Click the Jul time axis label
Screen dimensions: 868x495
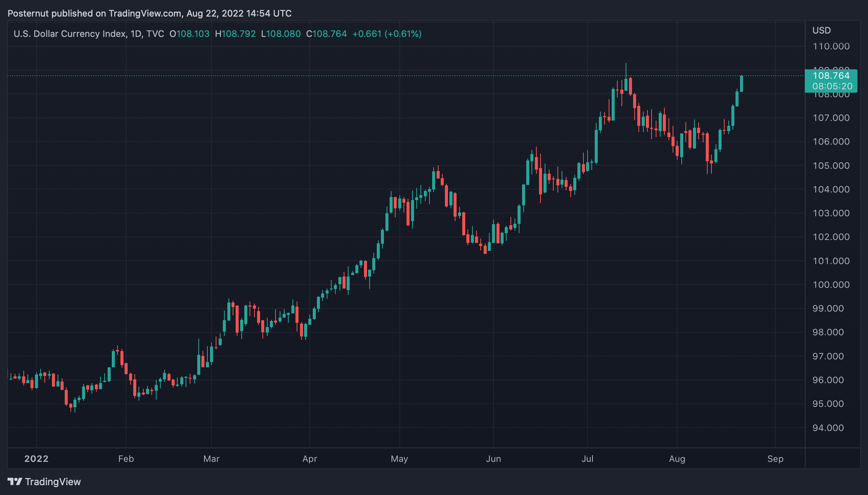click(x=588, y=459)
